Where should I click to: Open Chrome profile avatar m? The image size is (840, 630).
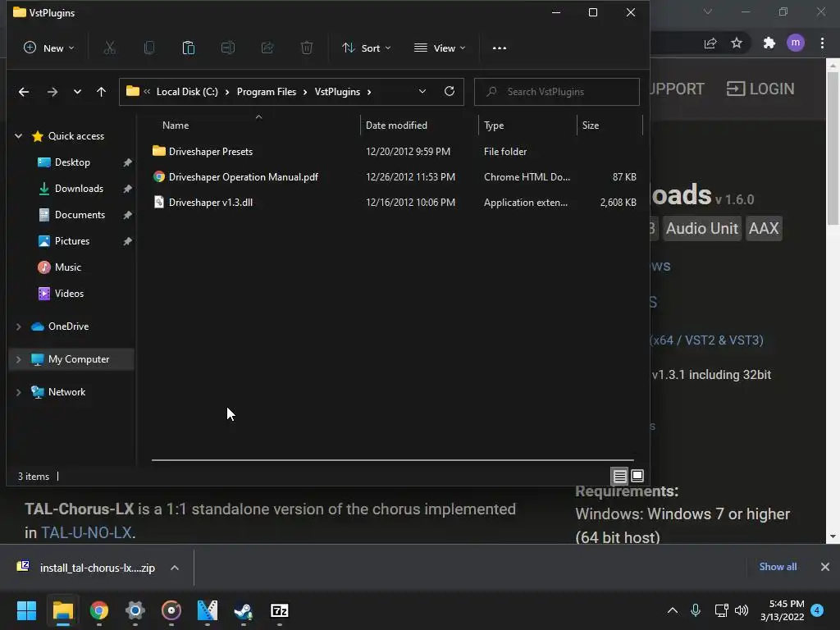pyautogui.click(x=796, y=43)
